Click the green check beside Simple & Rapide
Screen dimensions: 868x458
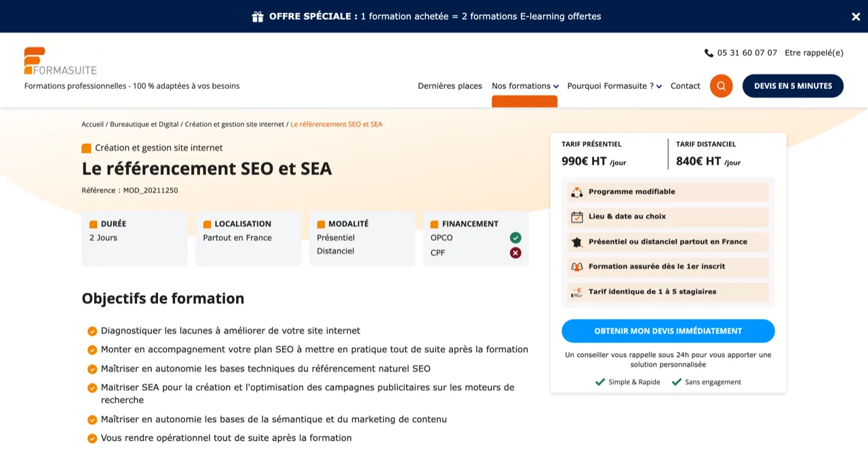pos(600,382)
